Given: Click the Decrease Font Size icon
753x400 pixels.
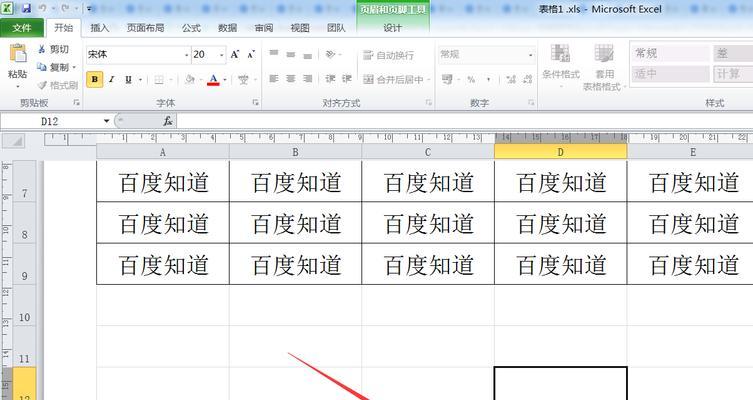Looking at the screenshot, I should pyautogui.click(x=251, y=55).
